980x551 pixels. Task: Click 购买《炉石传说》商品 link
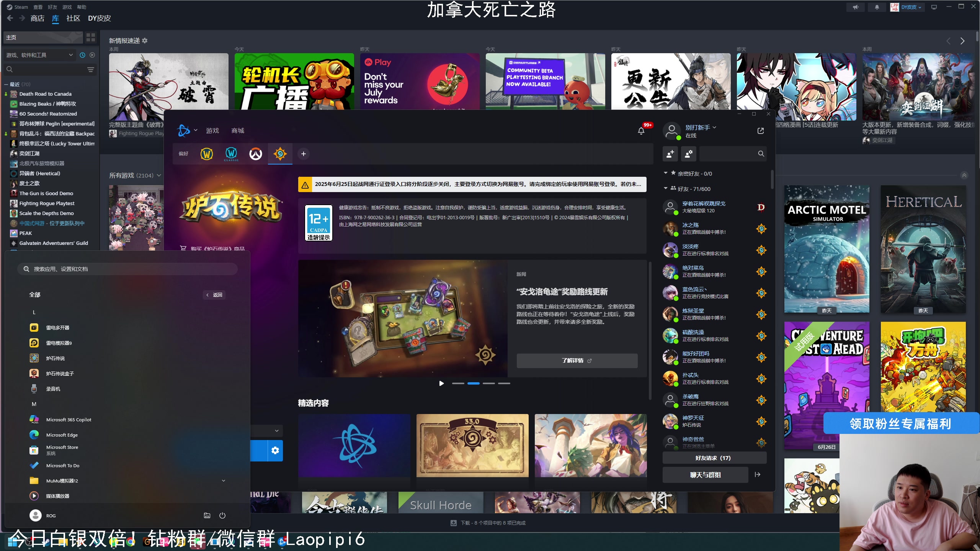pyautogui.click(x=212, y=248)
